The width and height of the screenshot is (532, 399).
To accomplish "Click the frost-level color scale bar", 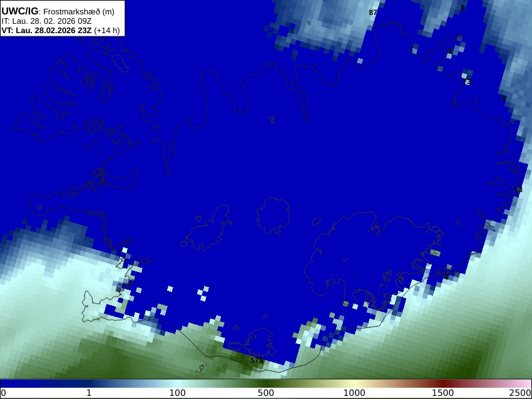I will point(266,383).
